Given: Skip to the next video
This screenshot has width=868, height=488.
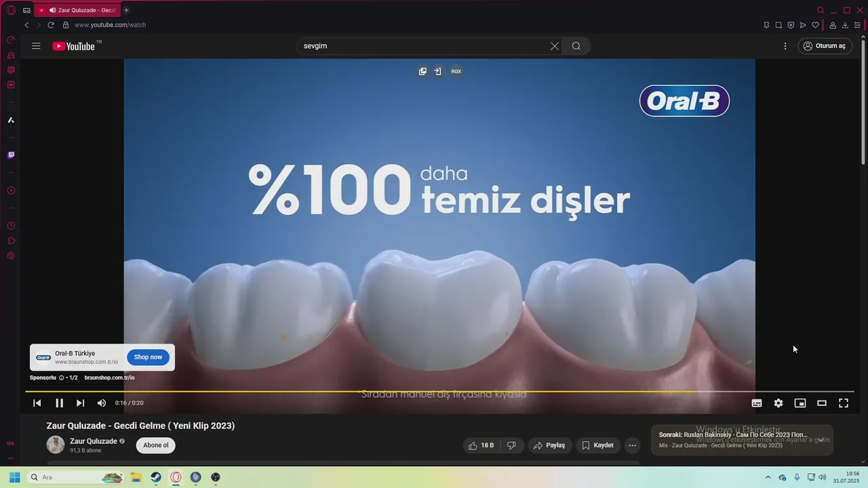Looking at the screenshot, I should click(81, 403).
